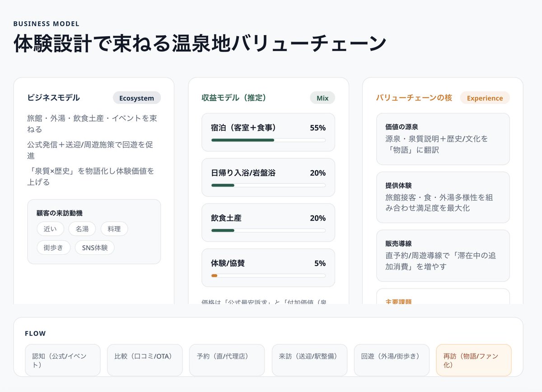Click the 提供体験 card
Screen dimensions: 542x392
pyautogui.click(x=443, y=197)
